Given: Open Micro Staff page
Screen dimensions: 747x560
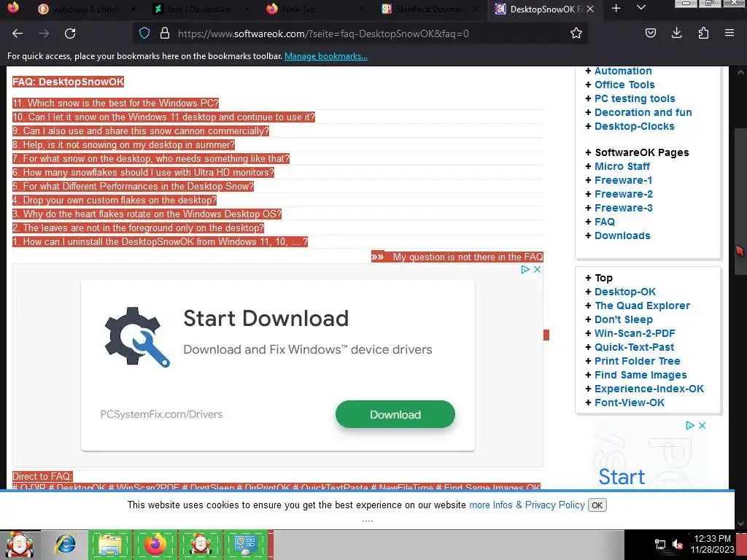Looking at the screenshot, I should [x=622, y=166].
